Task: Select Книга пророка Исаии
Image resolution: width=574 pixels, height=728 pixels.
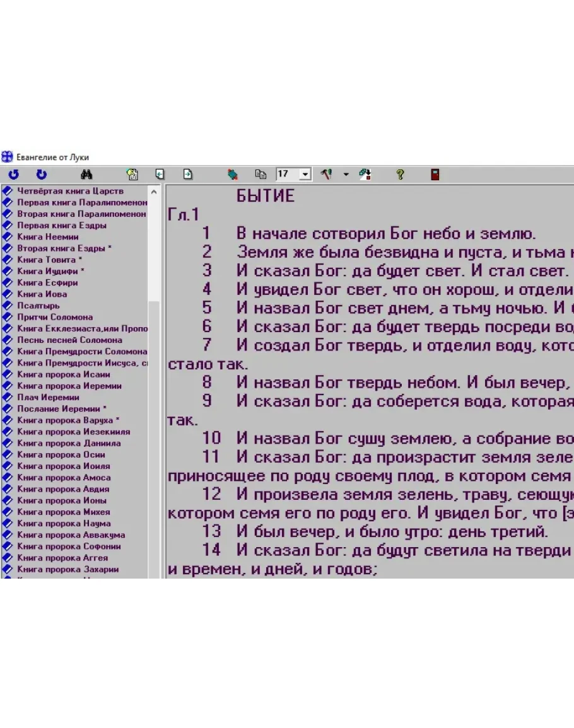Action: 64,374
